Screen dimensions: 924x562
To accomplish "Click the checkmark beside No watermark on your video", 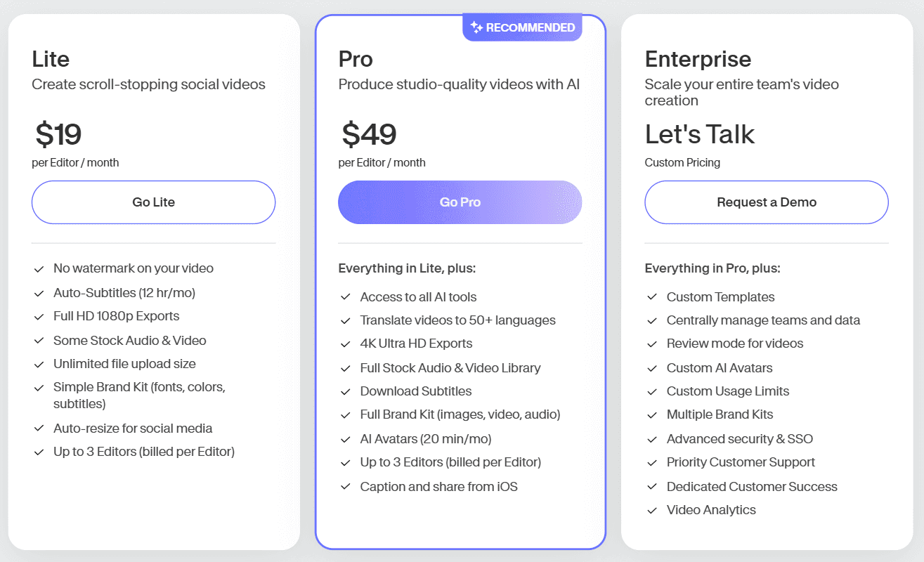I will click(39, 269).
